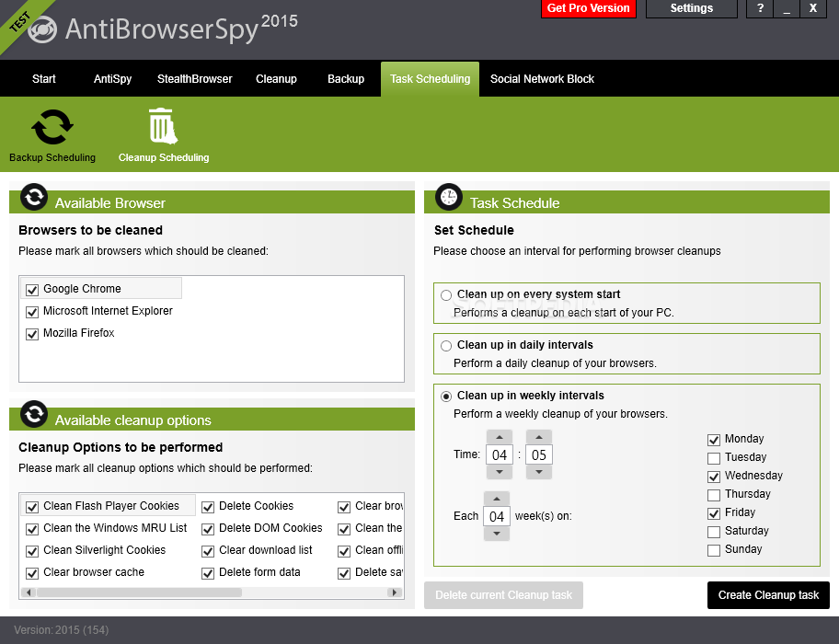Click the Available Browser refresh icon

[34, 197]
